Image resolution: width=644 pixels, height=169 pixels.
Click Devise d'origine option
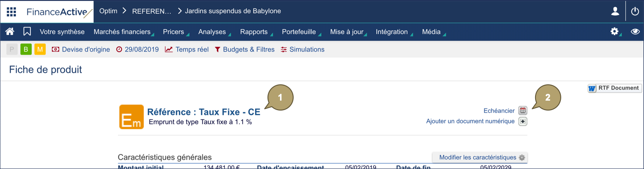coord(81,49)
